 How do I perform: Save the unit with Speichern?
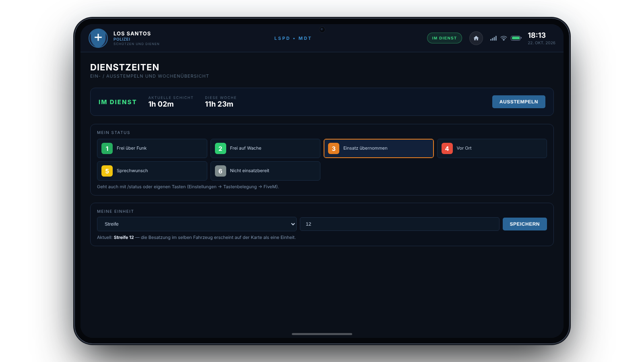[525, 224]
